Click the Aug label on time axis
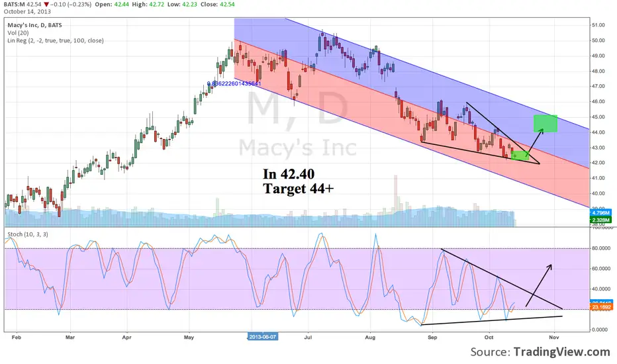617x364 pixels. pyautogui.click(x=370, y=338)
